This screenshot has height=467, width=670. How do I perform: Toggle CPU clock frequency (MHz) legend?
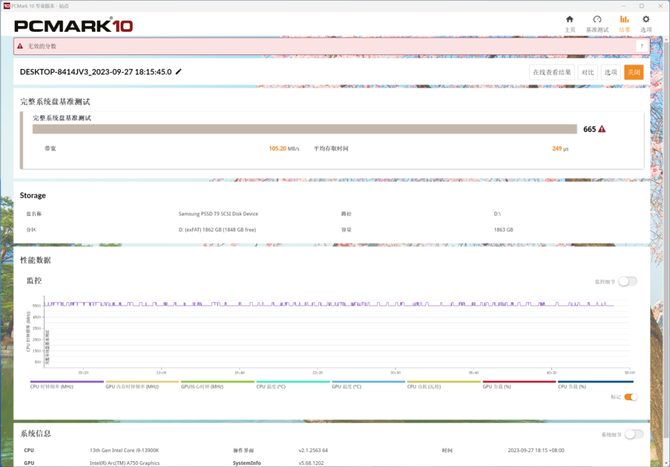click(67, 385)
